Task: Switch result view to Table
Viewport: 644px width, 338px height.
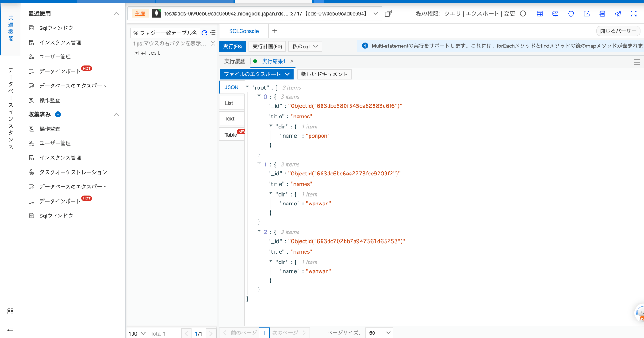Action: pos(231,134)
